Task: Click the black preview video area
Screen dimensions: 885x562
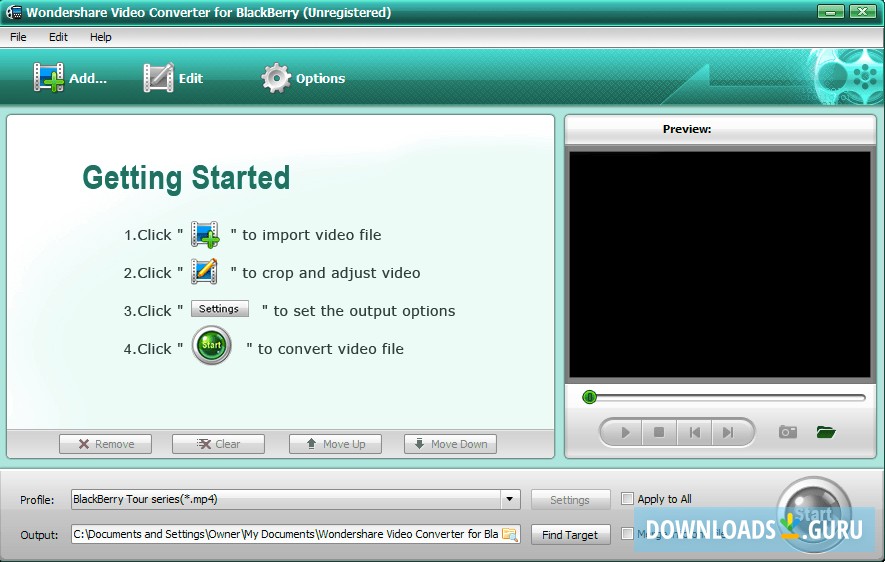Action: [x=720, y=265]
